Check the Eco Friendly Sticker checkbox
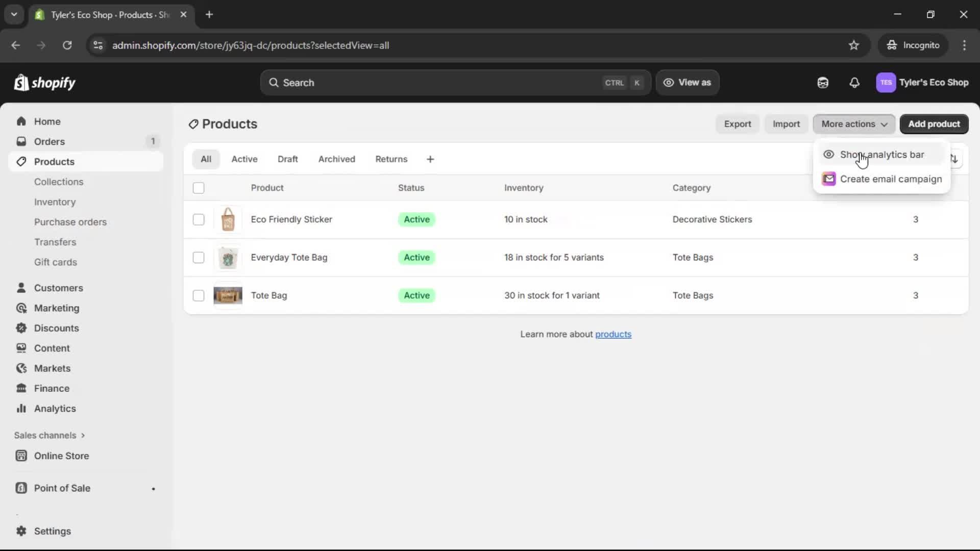This screenshot has width=980, height=551. pyautogui.click(x=199, y=219)
